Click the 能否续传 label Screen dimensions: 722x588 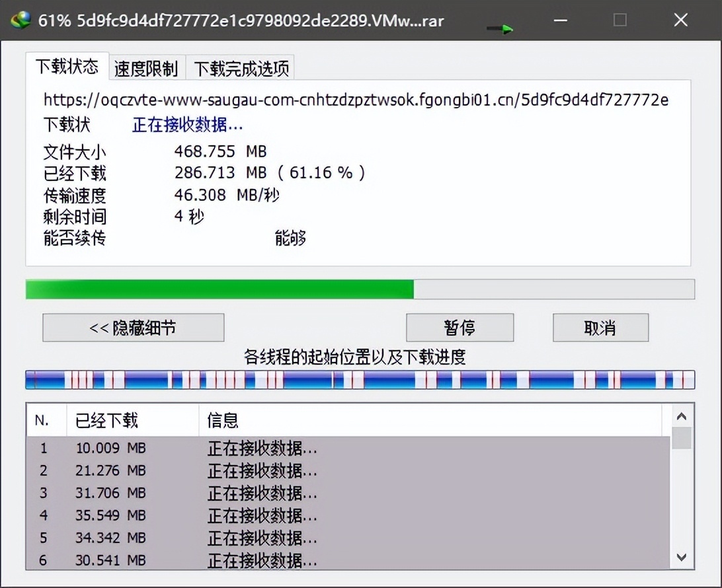(x=75, y=238)
